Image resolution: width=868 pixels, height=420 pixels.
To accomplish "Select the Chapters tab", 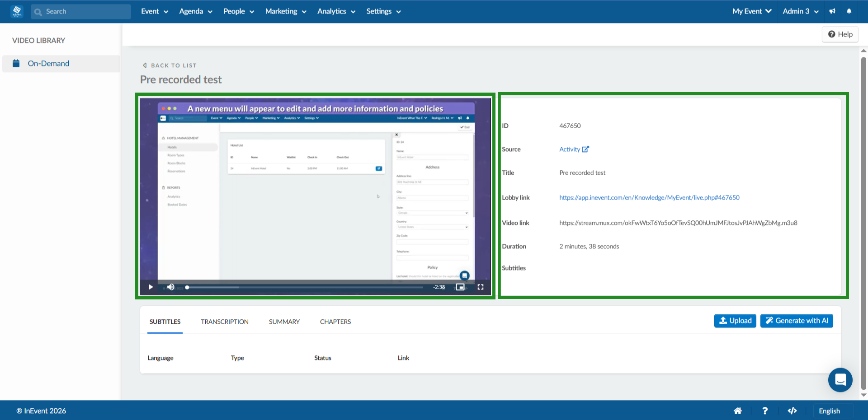I will [335, 322].
